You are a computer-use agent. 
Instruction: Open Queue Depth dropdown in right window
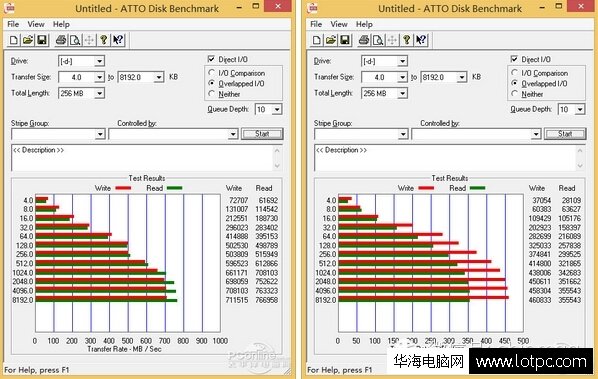(x=580, y=110)
